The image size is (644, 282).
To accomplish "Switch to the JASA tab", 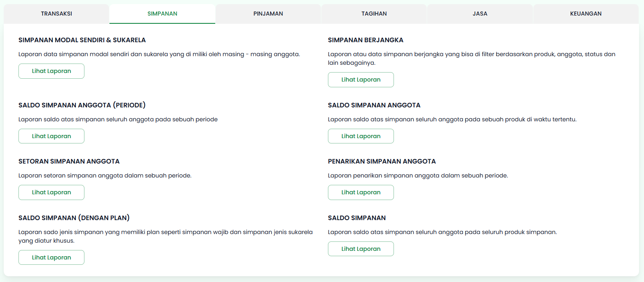I will [x=479, y=14].
